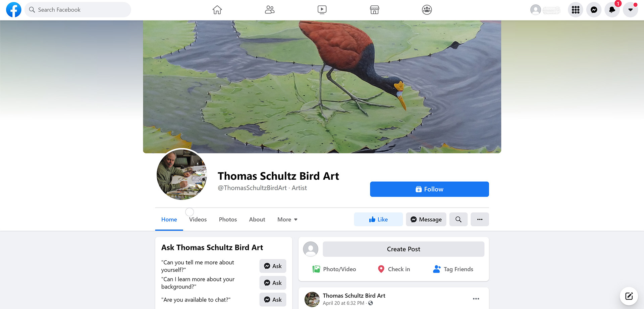Switch to the Videos tab
Viewport: 644px width, 309px height.
pyautogui.click(x=198, y=219)
